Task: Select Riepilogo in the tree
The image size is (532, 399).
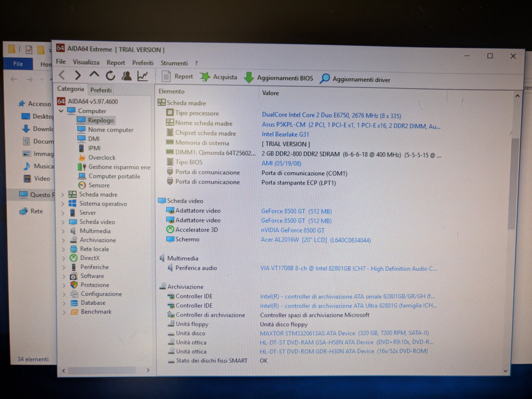Action: (x=101, y=120)
